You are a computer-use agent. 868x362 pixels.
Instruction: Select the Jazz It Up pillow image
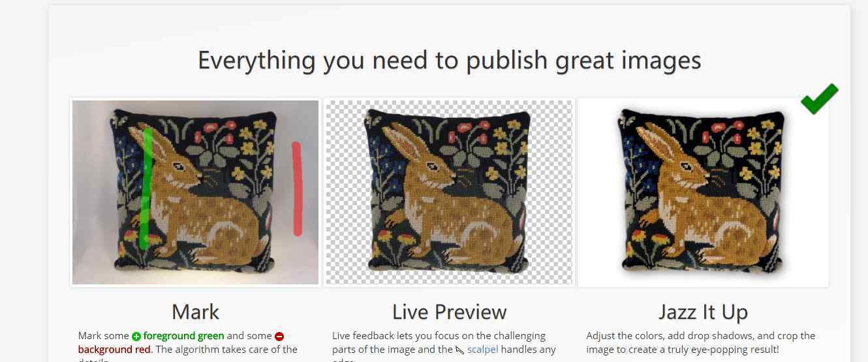703,192
